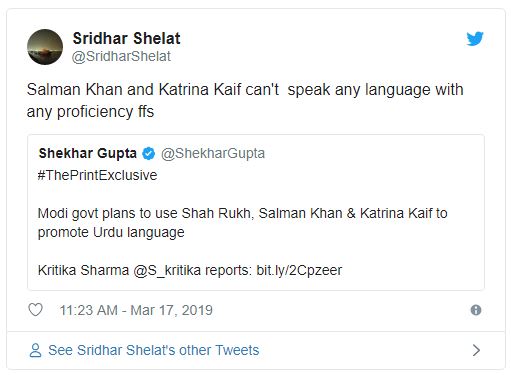Click the Kritika Sharma reports line

190,270
